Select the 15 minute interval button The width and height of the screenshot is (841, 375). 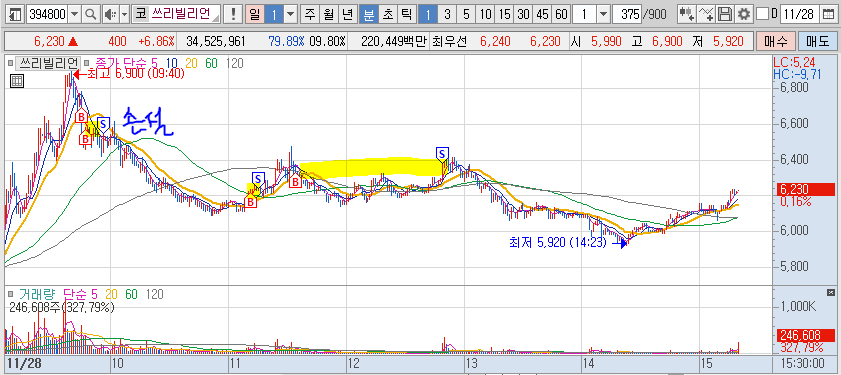click(504, 14)
